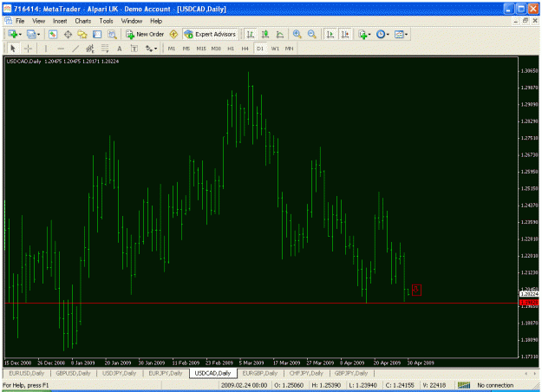This screenshot has height=392, width=542.
Task: Click the New Order button
Action: pos(145,34)
